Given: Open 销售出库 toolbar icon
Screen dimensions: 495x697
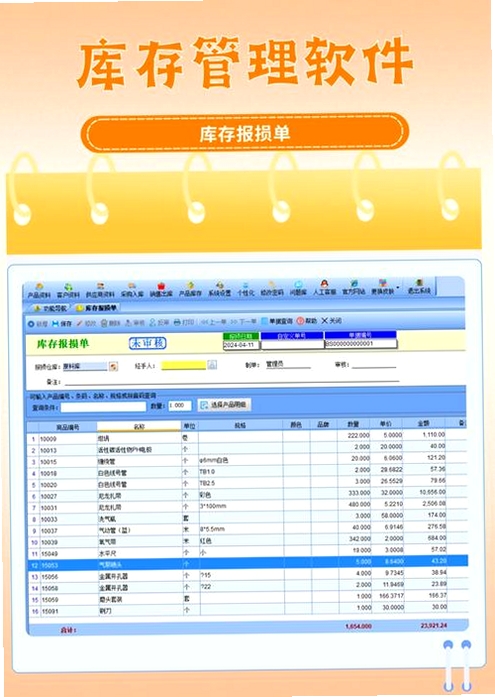Looking at the screenshot, I should (x=161, y=290).
